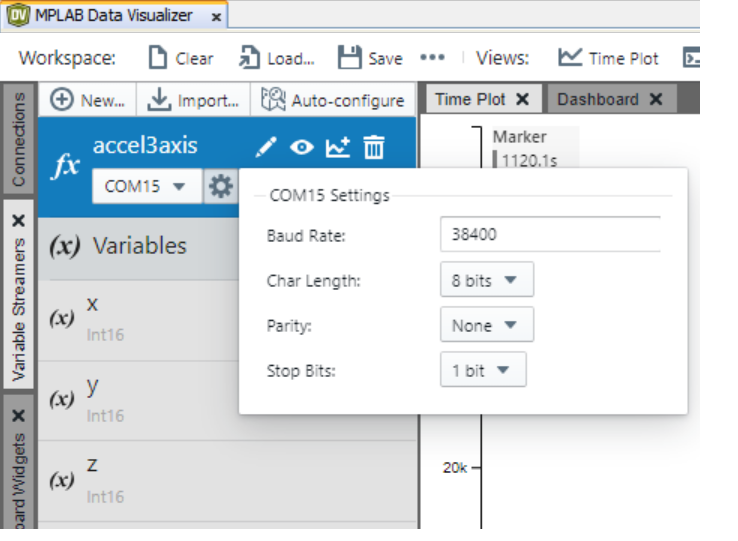
Task: Close the Time Plot tab
Action: coord(522,99)
